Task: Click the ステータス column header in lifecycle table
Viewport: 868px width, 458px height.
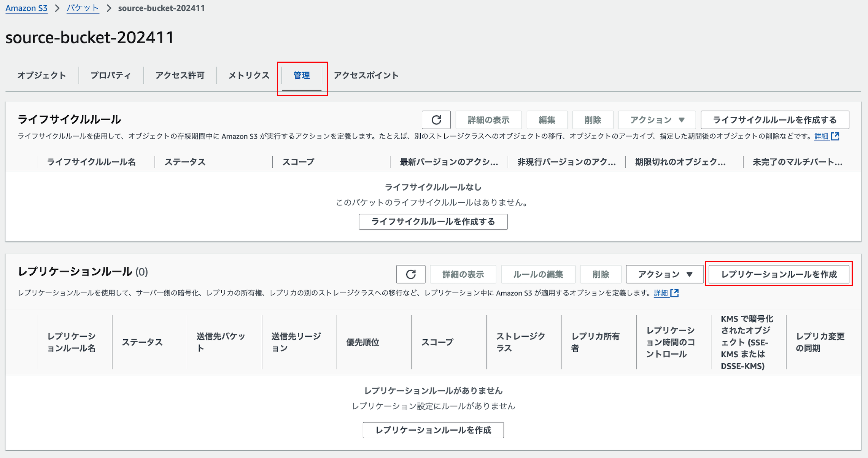Action: 185,162
